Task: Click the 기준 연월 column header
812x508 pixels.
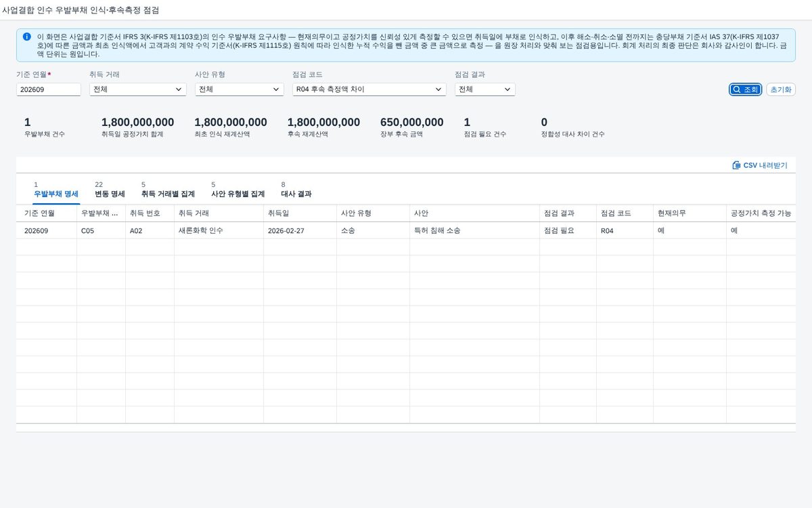Action: click(x=47, y=213)
